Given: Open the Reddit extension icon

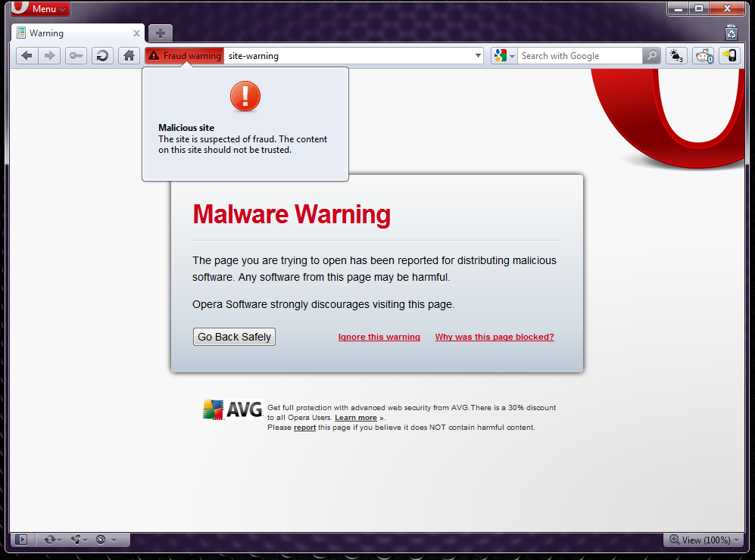Looking at the screenshot, I should (703, 55).
